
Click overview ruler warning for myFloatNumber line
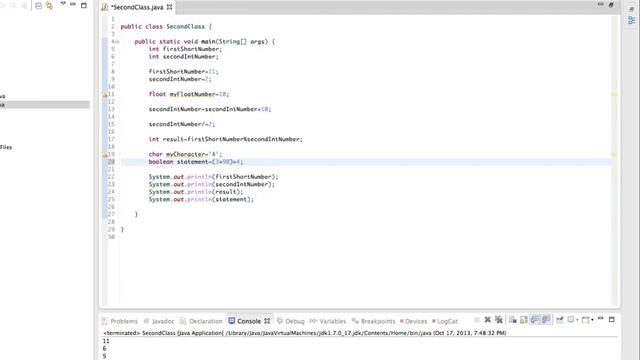point(614,94)
